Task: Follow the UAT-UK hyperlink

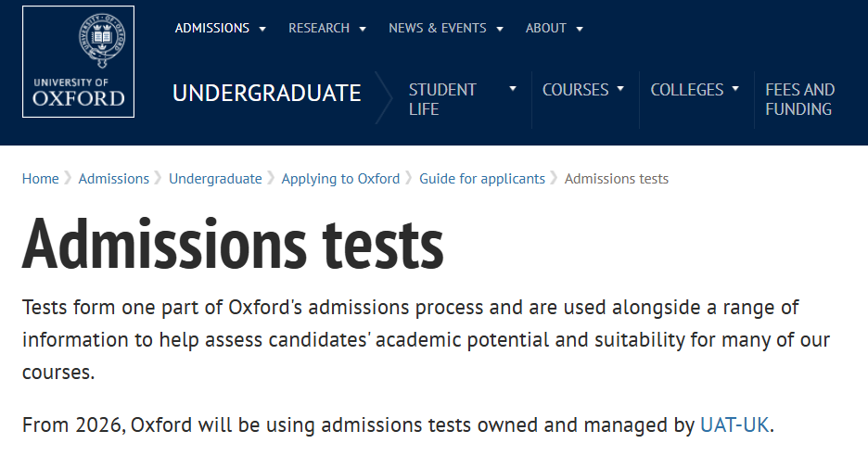Action: point(734,426)
